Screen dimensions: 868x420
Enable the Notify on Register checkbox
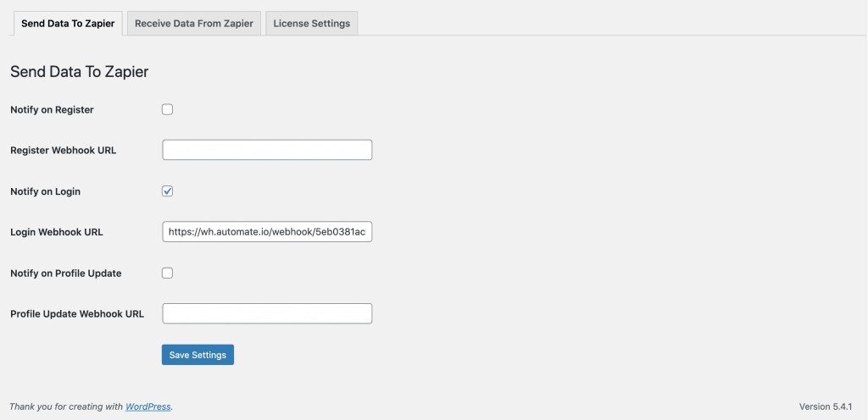click(167, 109)
